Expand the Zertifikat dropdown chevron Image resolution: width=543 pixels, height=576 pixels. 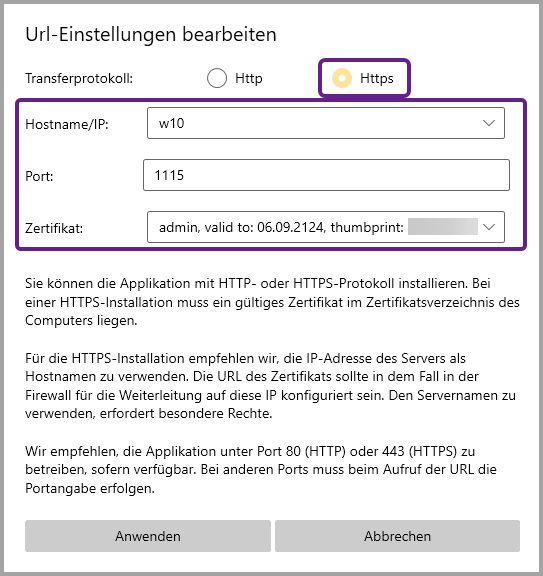[x=489, y=227]
